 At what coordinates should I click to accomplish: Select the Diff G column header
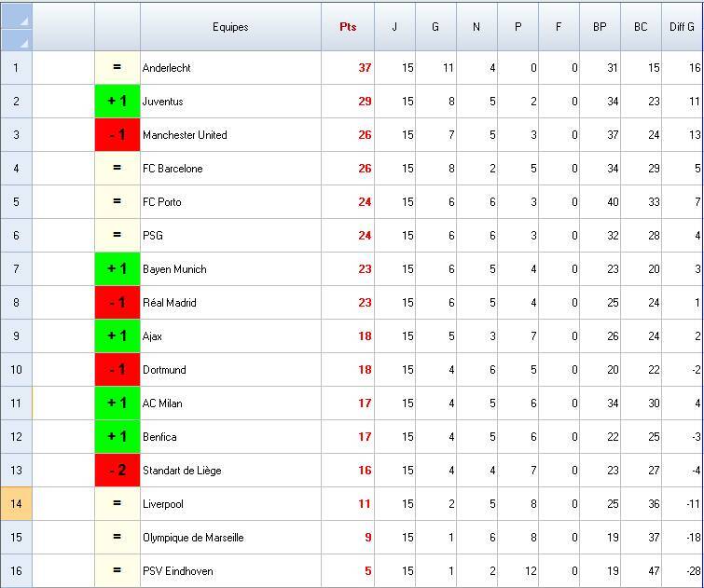(x=683, y=27)
